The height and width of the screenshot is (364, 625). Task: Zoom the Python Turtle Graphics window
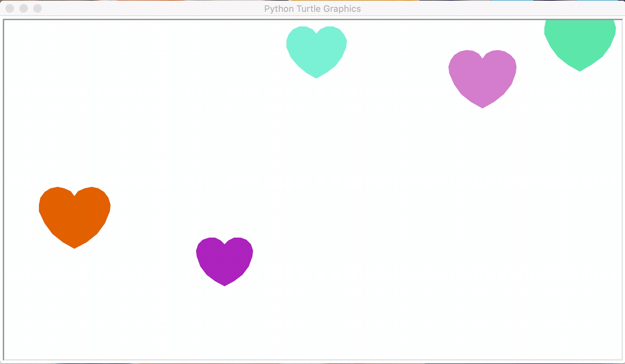pyautogui.click(x=38, y=8)
